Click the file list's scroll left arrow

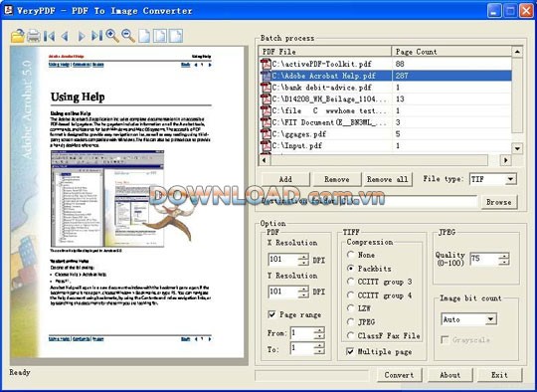pos(265,160)
